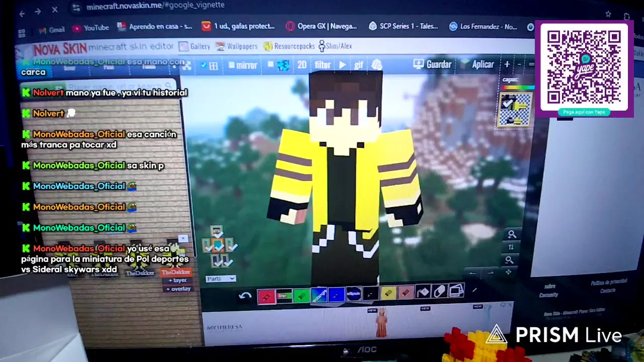Flip view with up-down arrows icon
The width and height of the screenshot is (644, 362).
(511, 247)
